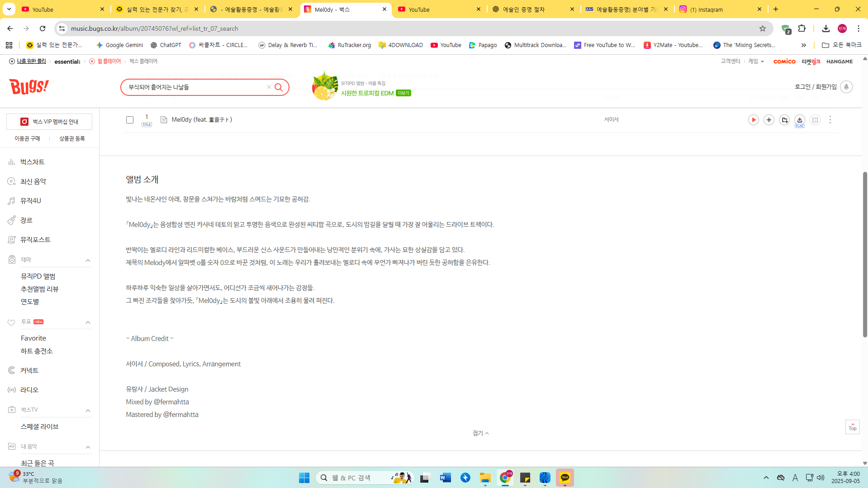This screenshot has width=868, height=488.
Task: Switch to the Instagram browser tab
Action: 720,9
